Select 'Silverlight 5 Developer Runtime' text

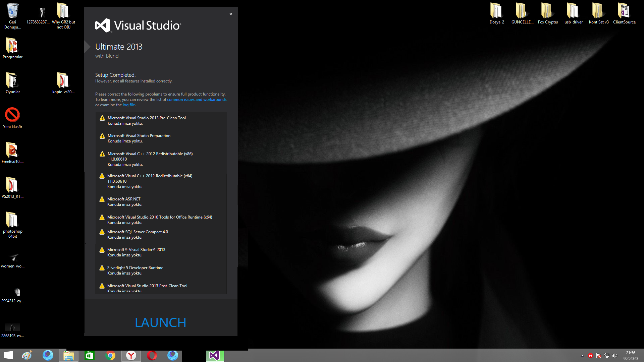[x=135, y=268]
